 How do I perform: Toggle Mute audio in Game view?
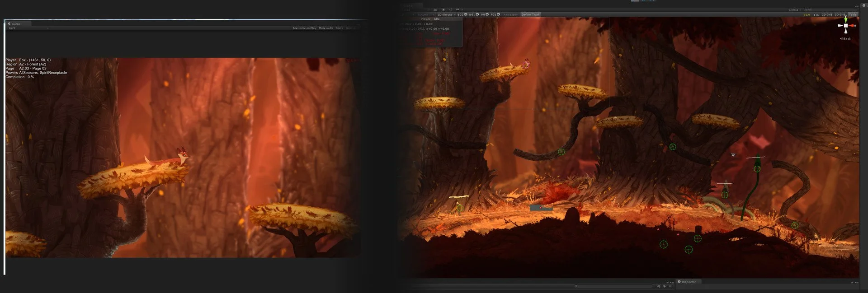(325, 28)
